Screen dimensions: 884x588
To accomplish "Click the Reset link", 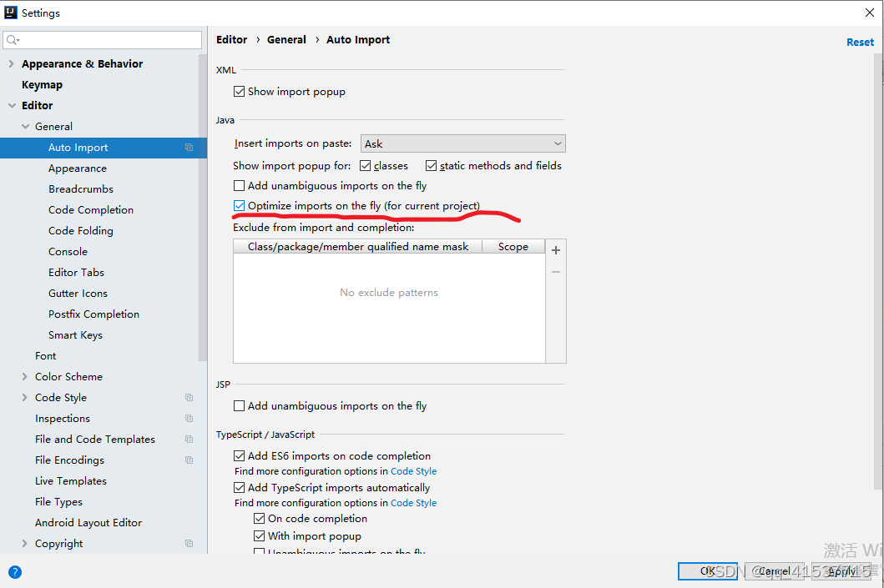I will coord(860,43).
